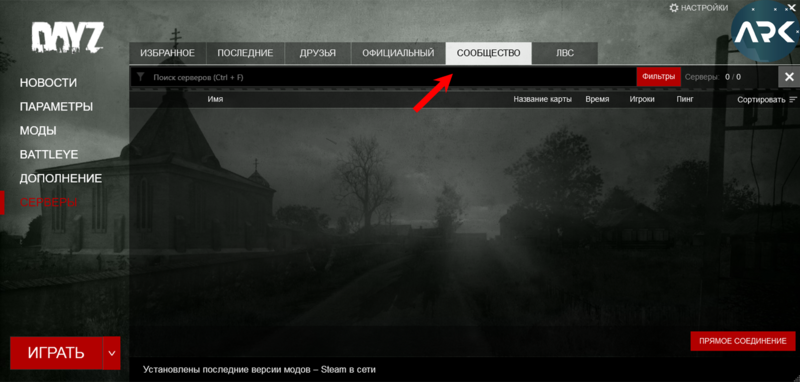800x382 pixels.
Task: Click the red Фильтры button
Action: [658, 77]
